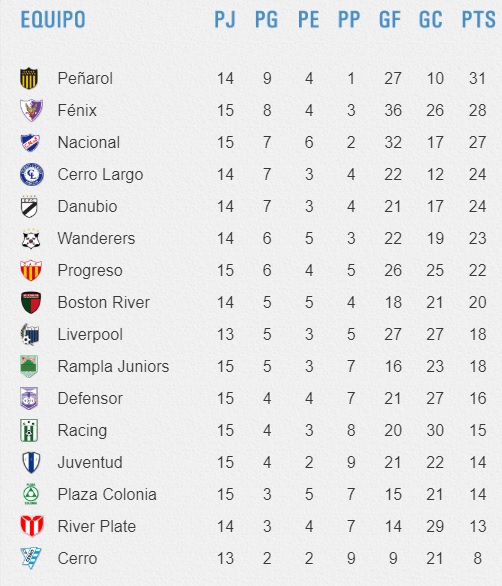Click the Peñarol club crest

click(x=29, y=78)
